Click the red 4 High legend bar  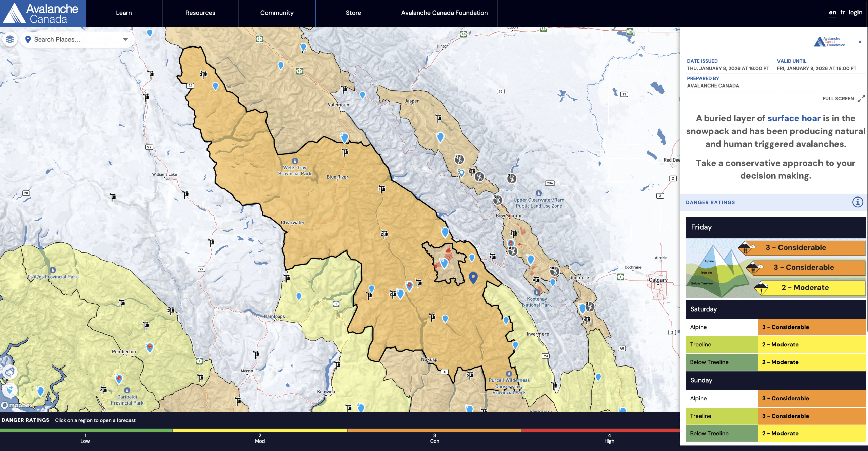[x=609, y=430]
